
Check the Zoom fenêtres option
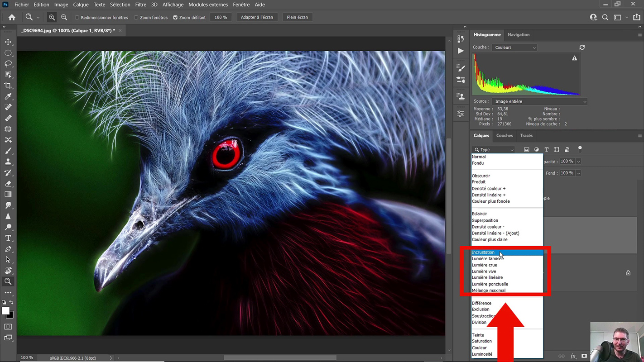[x=136, y=18]
